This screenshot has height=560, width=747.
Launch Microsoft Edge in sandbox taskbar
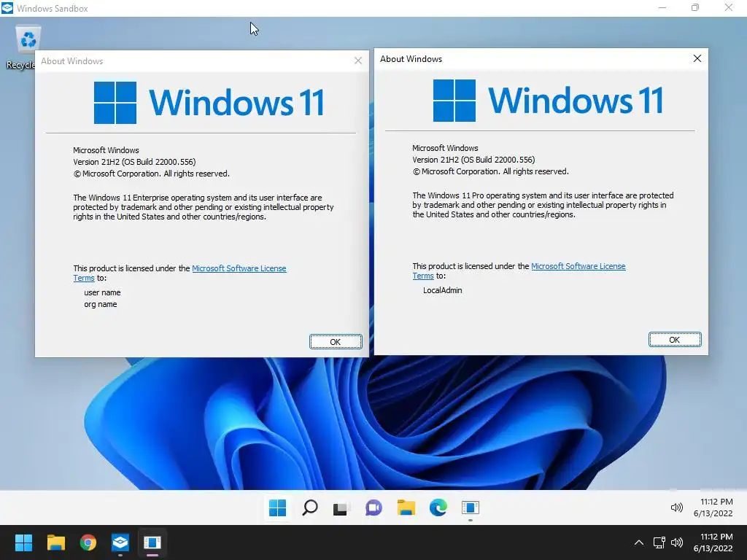point(438,507)
